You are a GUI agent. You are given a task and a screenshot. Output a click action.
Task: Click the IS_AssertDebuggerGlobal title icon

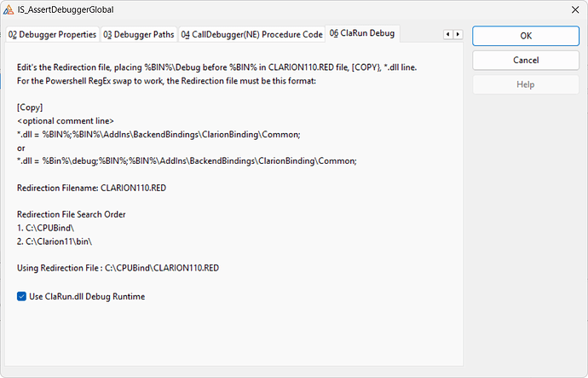[9, 9]
